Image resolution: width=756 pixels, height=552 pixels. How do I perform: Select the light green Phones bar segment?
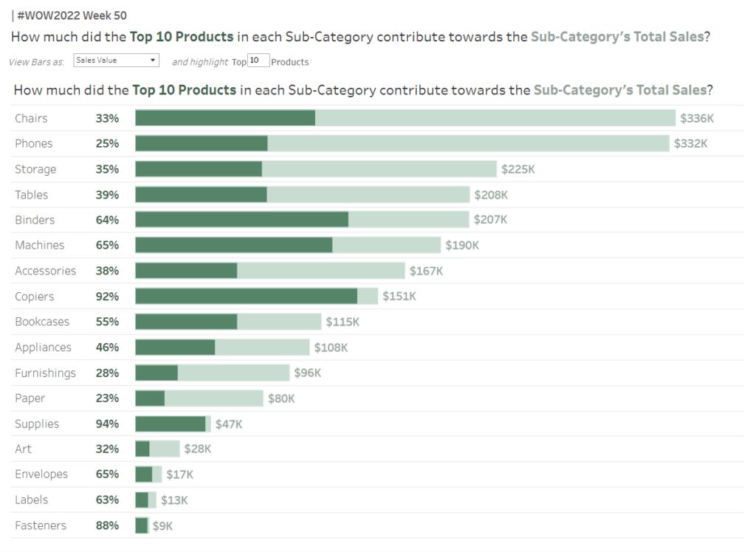coord(468,143)
